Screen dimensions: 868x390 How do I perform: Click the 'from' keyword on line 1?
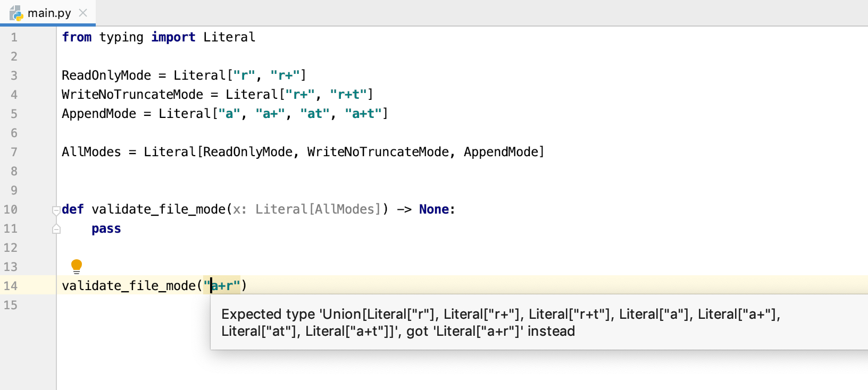point(77,37)
